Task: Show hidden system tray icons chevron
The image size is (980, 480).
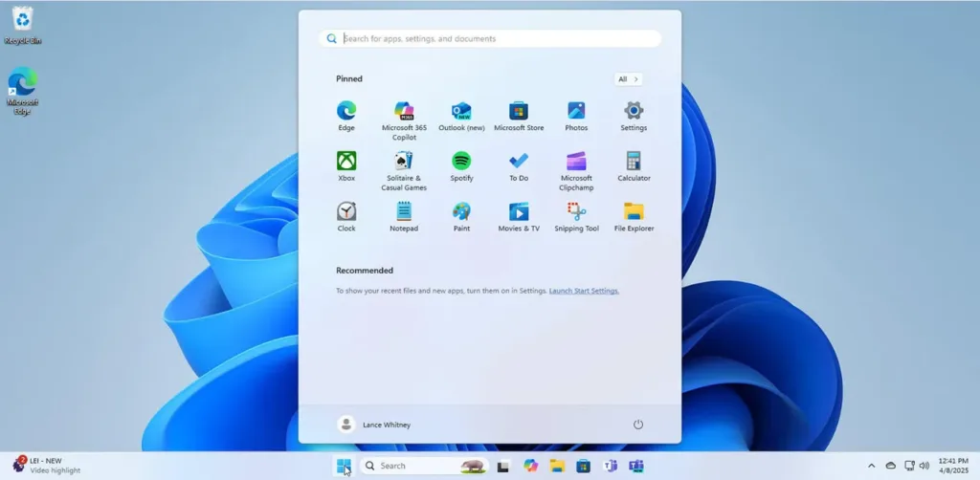Action: (871, 466)
